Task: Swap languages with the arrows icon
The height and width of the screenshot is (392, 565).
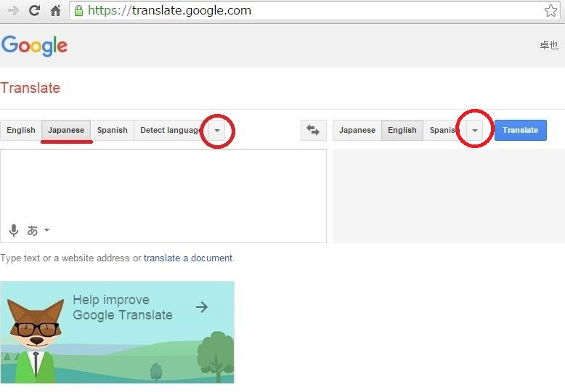Action: pyautogui.click(x=314, y=130)
